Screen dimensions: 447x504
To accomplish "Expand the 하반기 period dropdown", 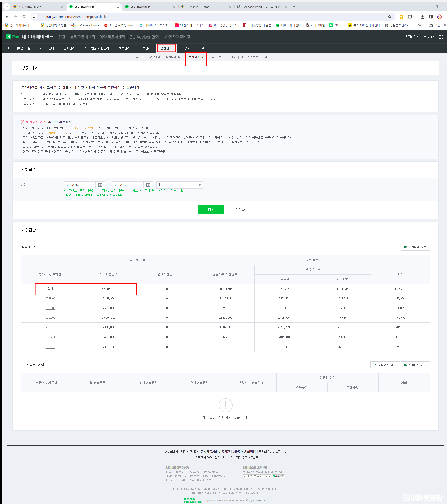I will (180, 185).
